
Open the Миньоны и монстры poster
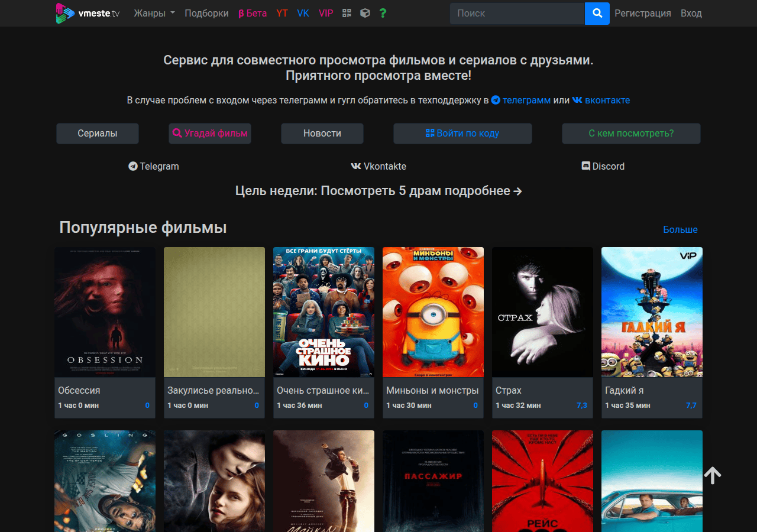click(x=433, y=312)
